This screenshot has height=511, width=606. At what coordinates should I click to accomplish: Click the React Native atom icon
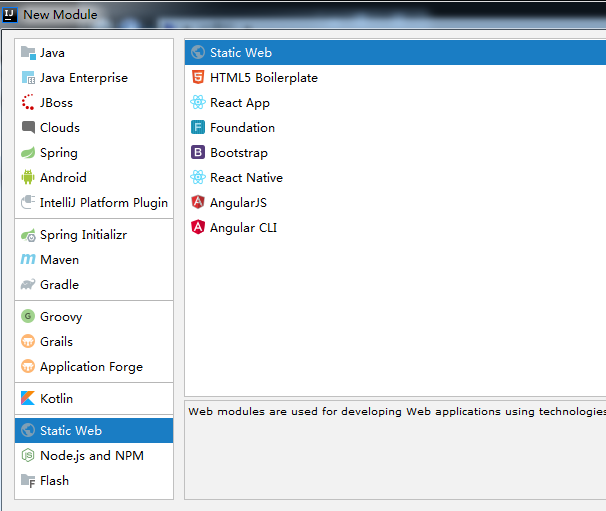(198, 177)
